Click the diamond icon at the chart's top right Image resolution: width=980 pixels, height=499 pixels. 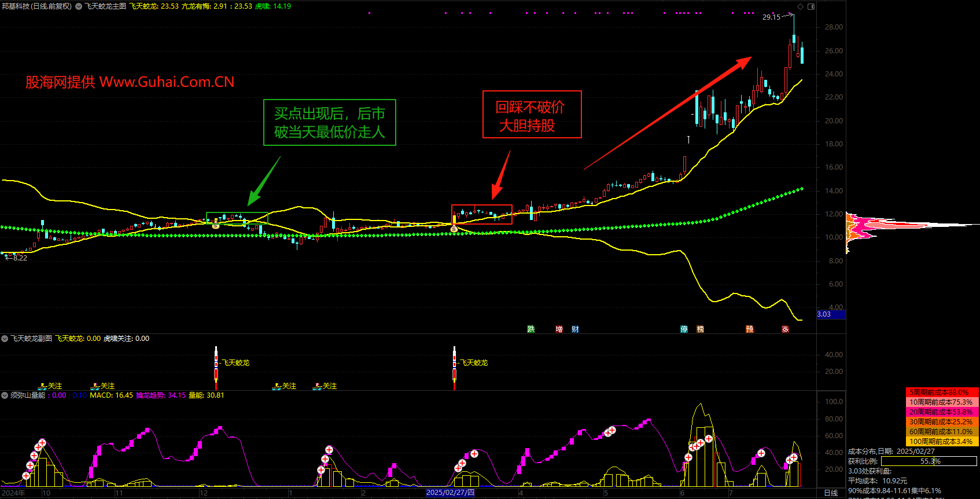[x=801, y=6]
